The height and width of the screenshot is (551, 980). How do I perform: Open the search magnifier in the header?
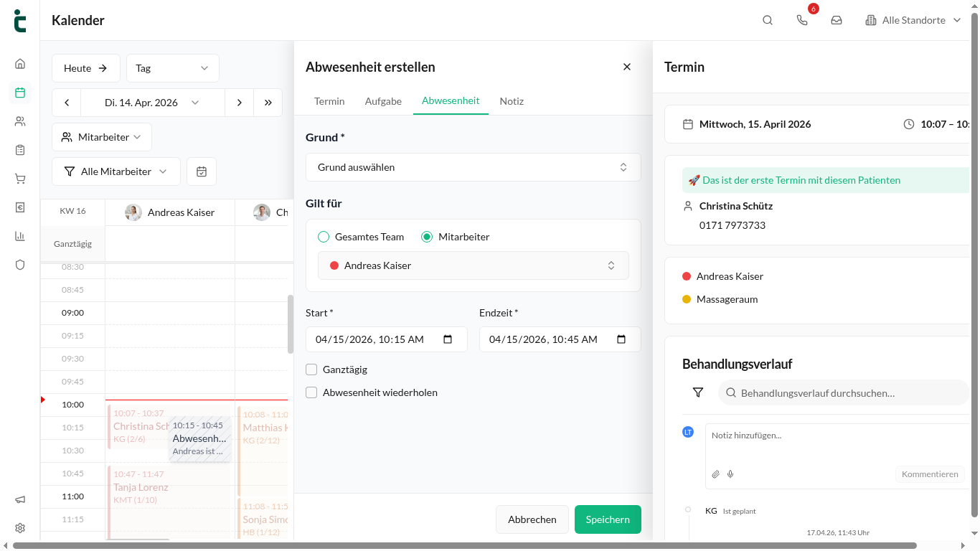click(x=768, y=20)
